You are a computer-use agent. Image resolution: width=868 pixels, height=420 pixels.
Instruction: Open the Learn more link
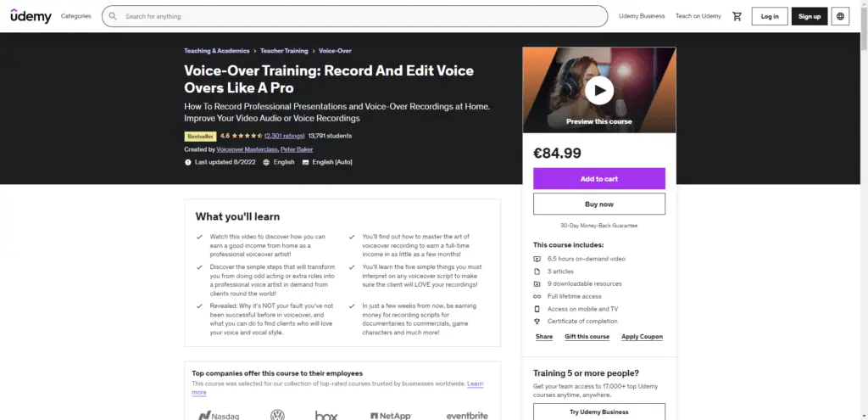(x=476, y=384)
